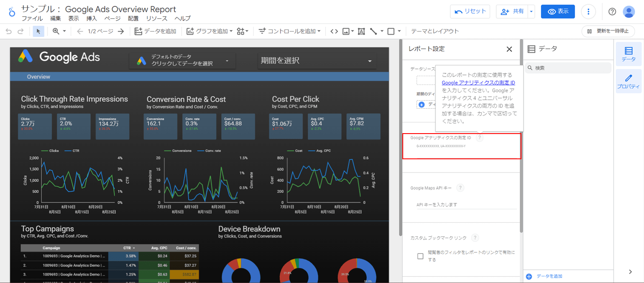Open the ヘルプ menu

[x=183, y=18]
